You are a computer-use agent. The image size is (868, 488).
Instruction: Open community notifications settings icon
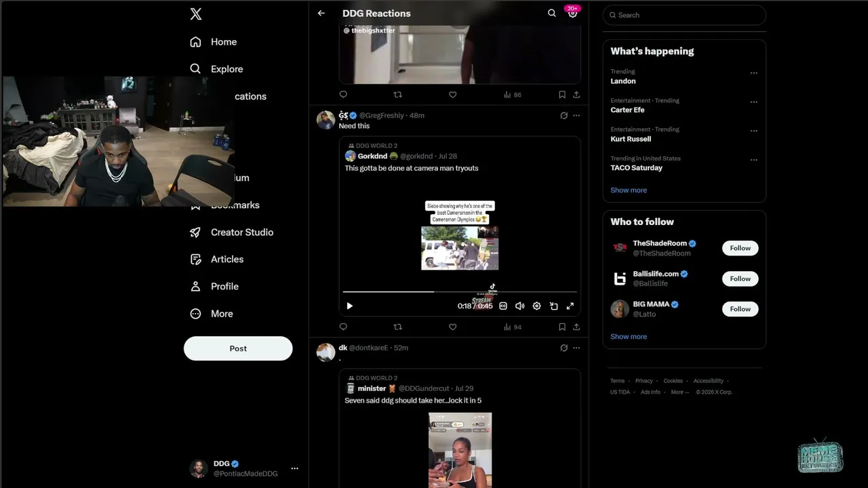point(572,14)
